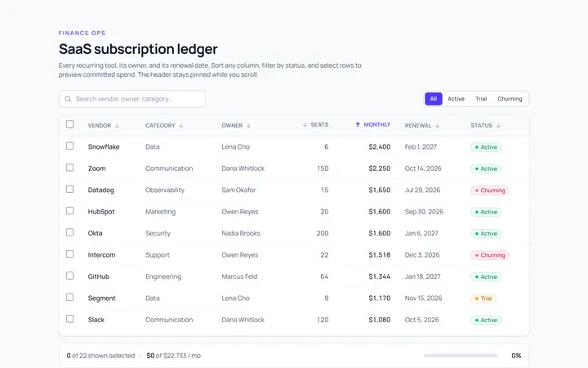Click the Feb 1, 2027 renewal date
The image size is (588, 368).
421,147
